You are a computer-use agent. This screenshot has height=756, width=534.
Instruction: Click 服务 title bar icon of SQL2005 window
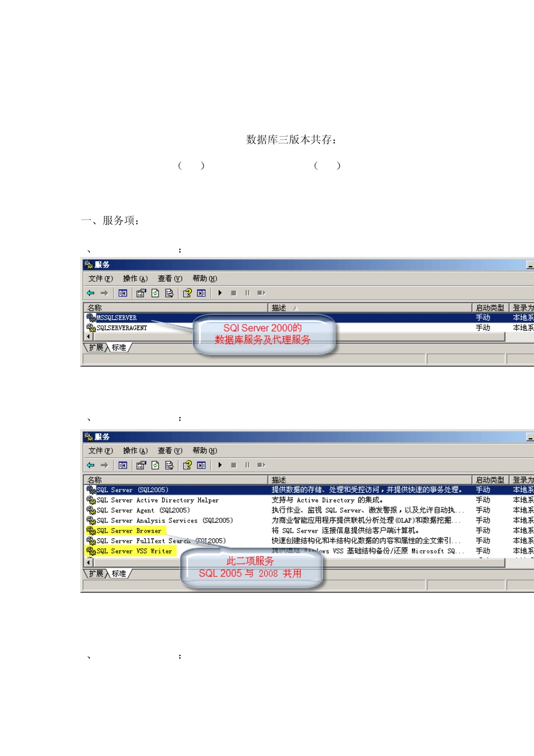88,436
